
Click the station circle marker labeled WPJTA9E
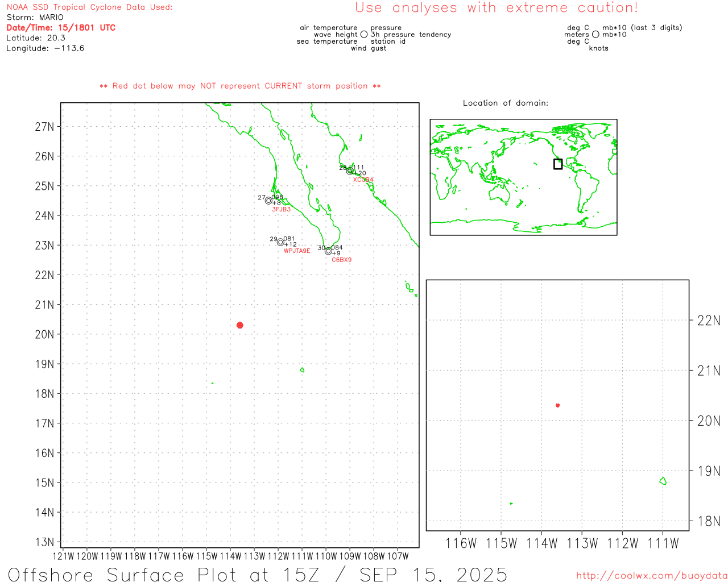(x=280, y=242)
